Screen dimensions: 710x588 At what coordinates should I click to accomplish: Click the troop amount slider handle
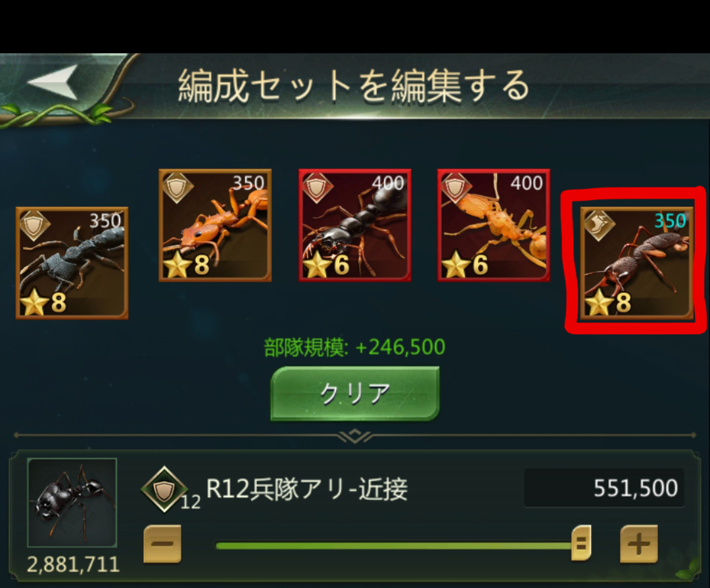pyautogui.click(x=581, y=543)
